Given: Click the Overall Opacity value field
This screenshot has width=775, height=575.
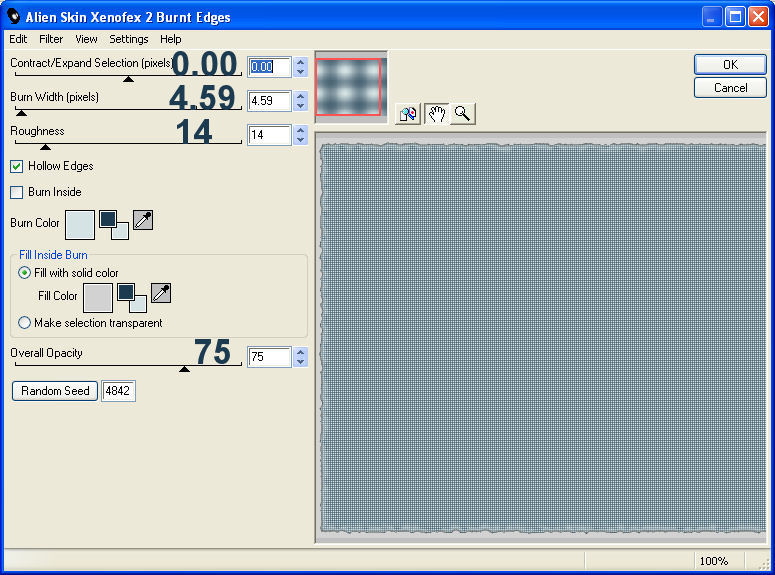Looking at the screenshot, I should pos(269,357).
